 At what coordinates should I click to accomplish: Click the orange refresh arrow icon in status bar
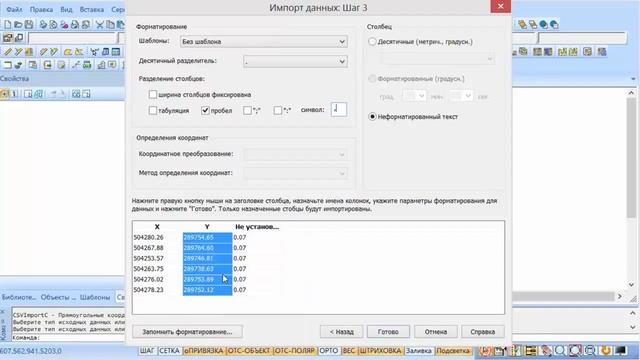pyautogui.click(x=606, y=350)
